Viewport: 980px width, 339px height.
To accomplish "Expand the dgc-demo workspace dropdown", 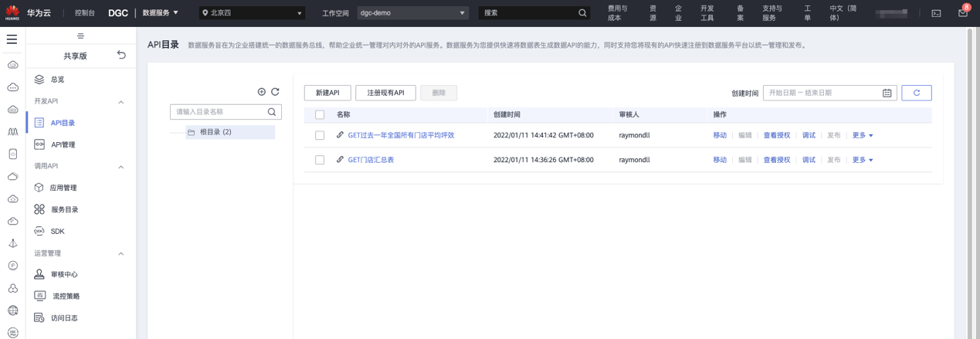I will click(413, 13).
